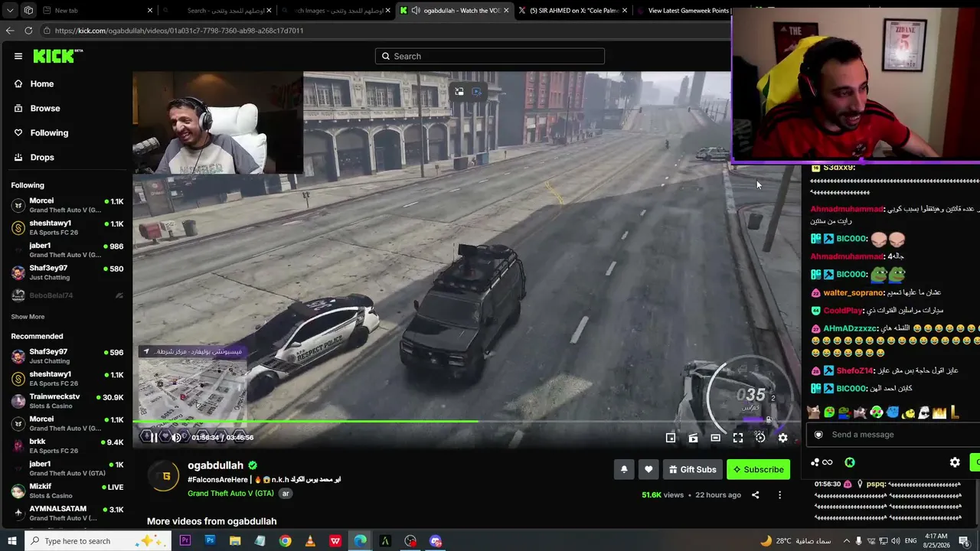Viewport: 980px width, 551px height.
Task: Click green Kick emote icon below chat
Action: point(850,462)
